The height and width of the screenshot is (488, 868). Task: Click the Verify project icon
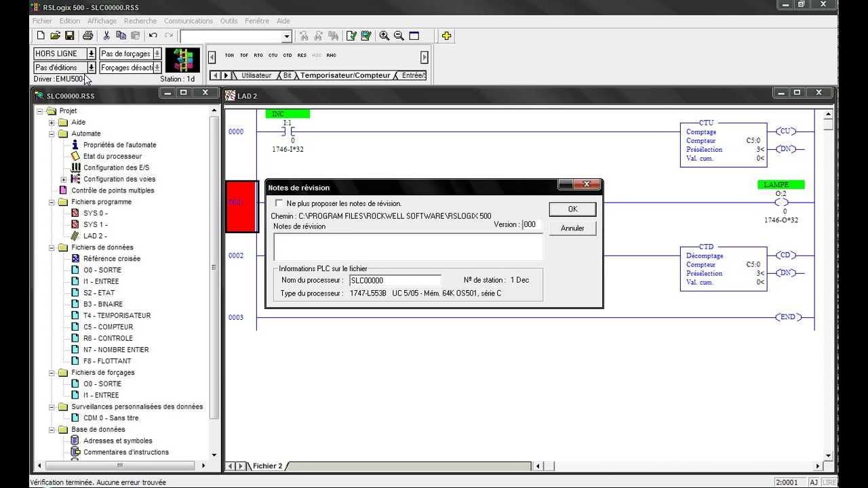click(366, 36)
